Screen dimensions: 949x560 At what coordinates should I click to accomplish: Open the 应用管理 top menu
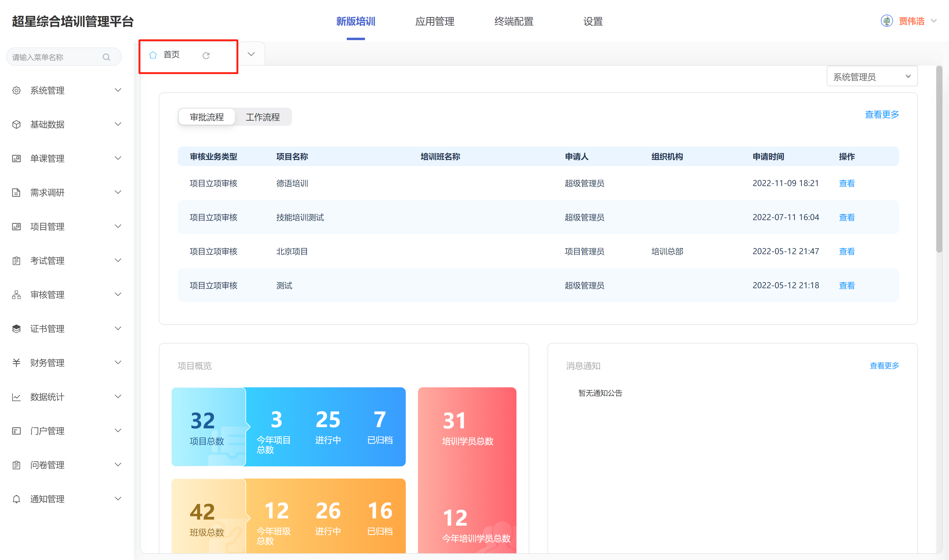click(434, 22)
